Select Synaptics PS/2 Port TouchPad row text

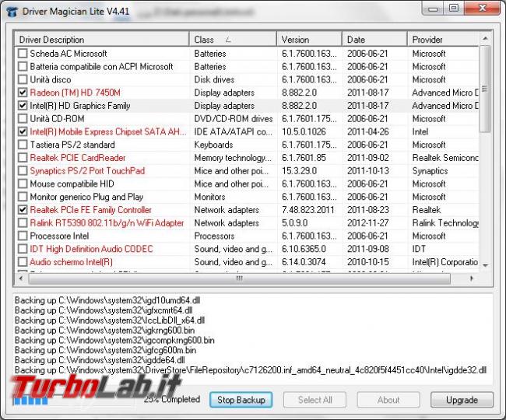coord(87,170)
